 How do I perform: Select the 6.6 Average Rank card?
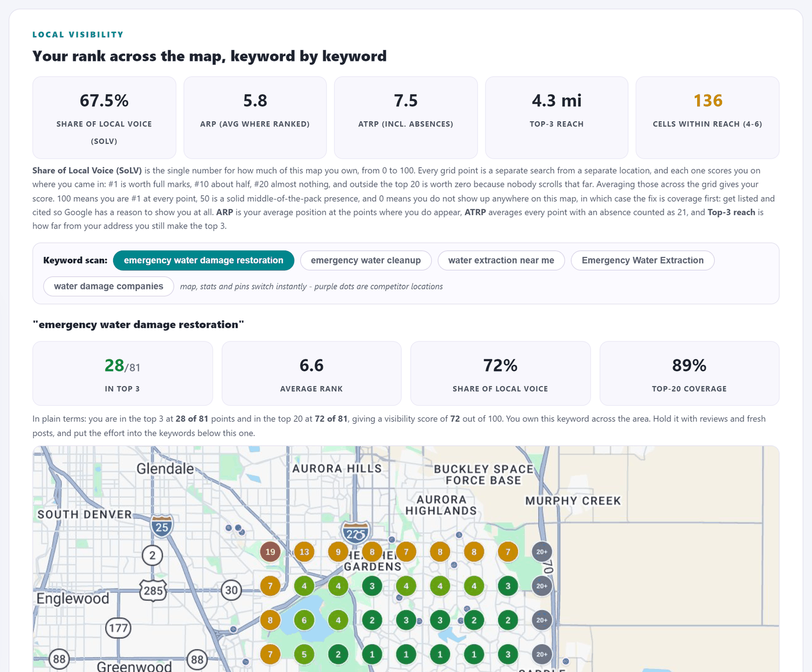[x=311, y=373]
